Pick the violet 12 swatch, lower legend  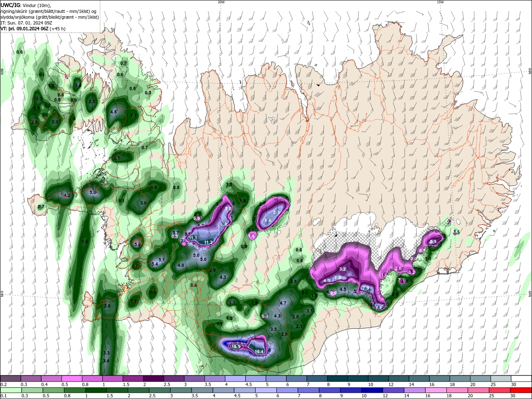(x=394, y=390)
